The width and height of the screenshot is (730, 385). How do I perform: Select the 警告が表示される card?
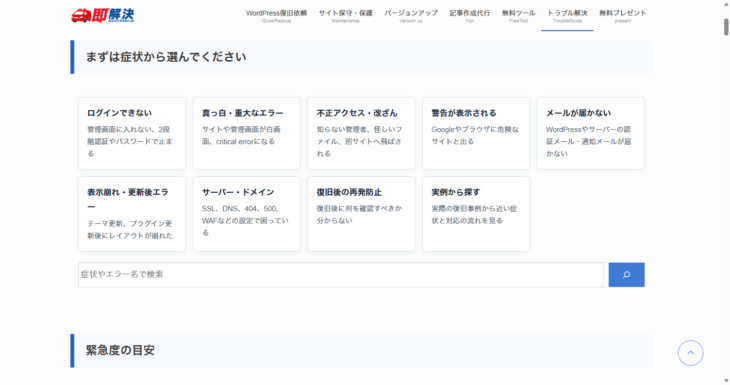(476, 133)
